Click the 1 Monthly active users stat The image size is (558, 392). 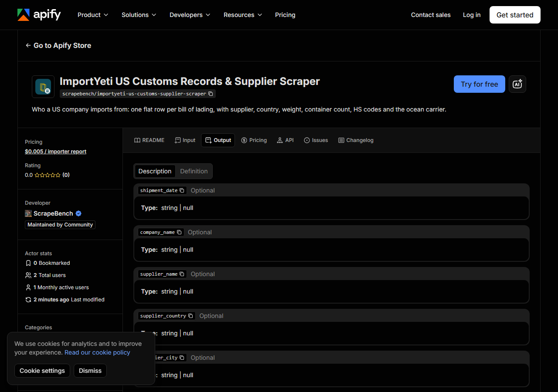coord(57,287)
